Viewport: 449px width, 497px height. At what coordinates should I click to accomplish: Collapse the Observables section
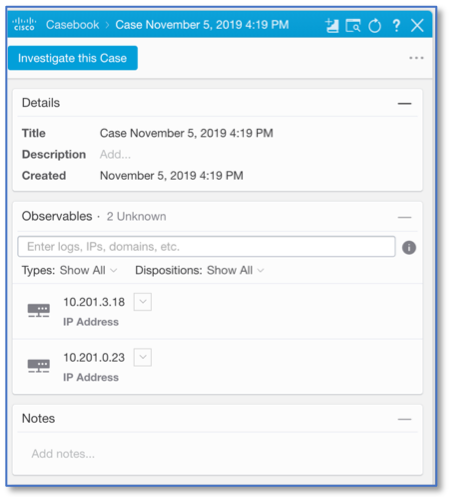(x=404, y=217)
